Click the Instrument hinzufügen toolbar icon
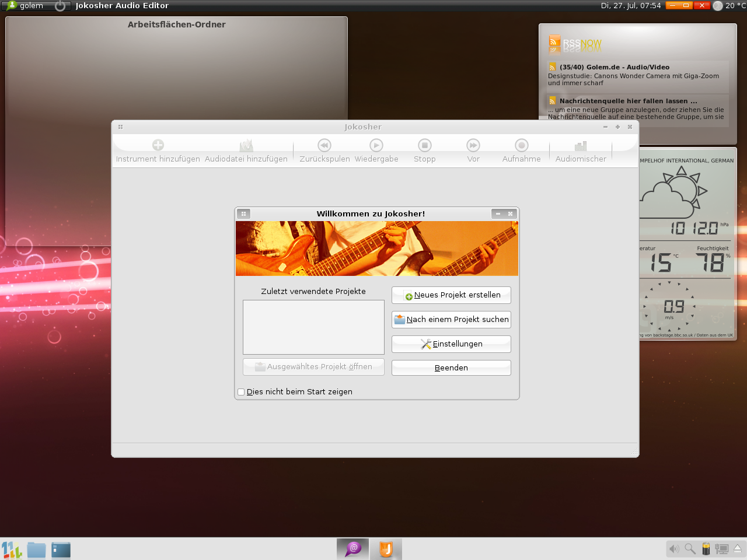Image resolution: width=747 pixels, height=560 pixels. 158,145
